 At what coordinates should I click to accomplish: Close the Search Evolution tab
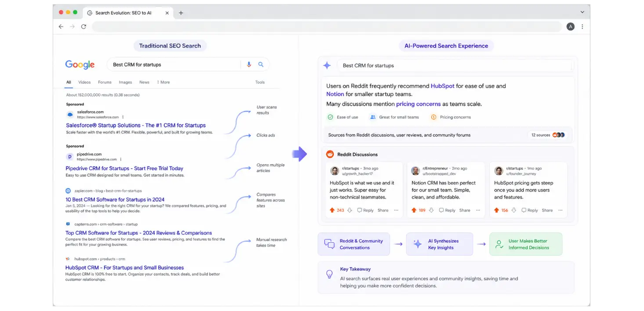(x=167, y=13)
